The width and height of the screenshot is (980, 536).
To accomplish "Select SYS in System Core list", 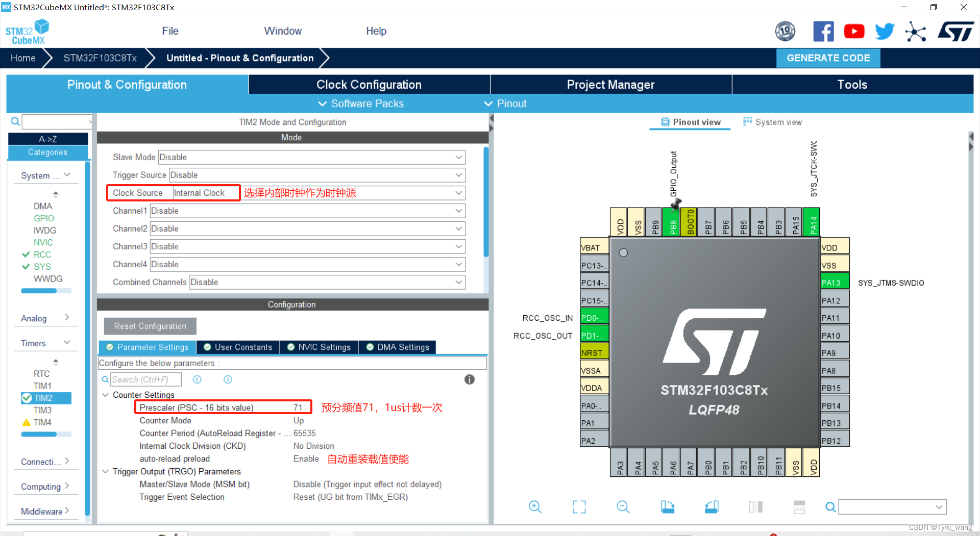I will [x=42, y=267].
